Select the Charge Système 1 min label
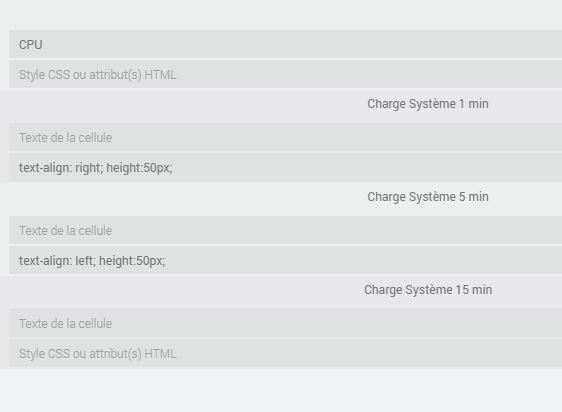Image resolution: width=562 pixels, height=412 pixels. pos(428,104)
